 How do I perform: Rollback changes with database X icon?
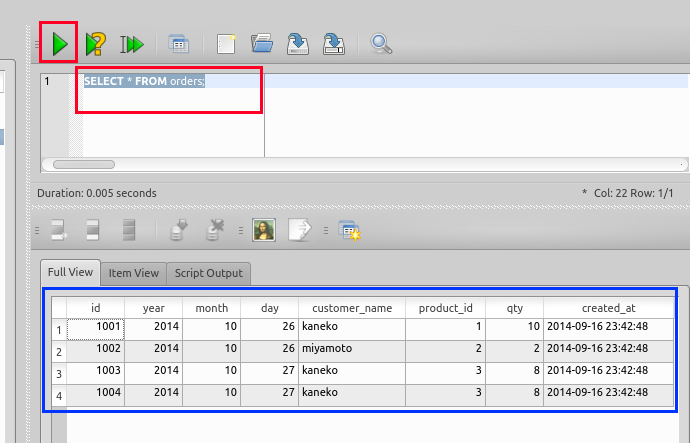(215, 230)
